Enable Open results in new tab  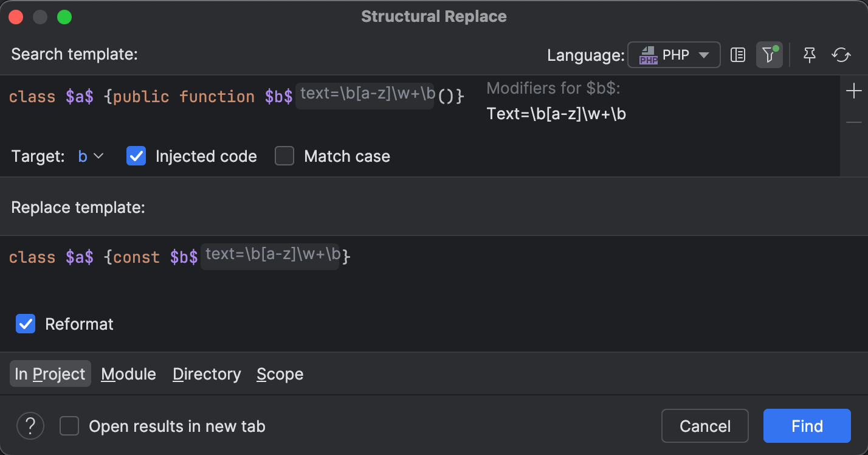[x=69, y=426]
